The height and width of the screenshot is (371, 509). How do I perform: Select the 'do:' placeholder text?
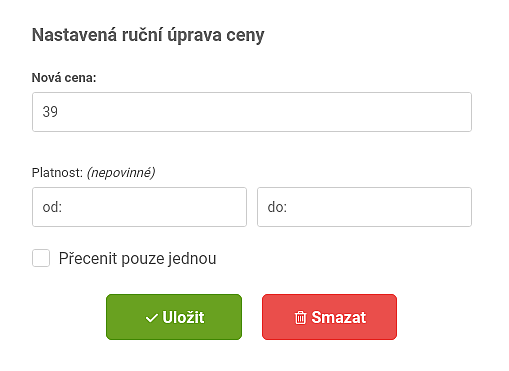click(x=277, y=207)
